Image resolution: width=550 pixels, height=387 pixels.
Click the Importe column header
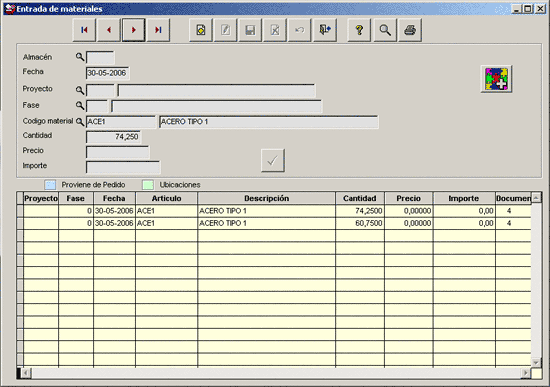click(x=464, y=198)
